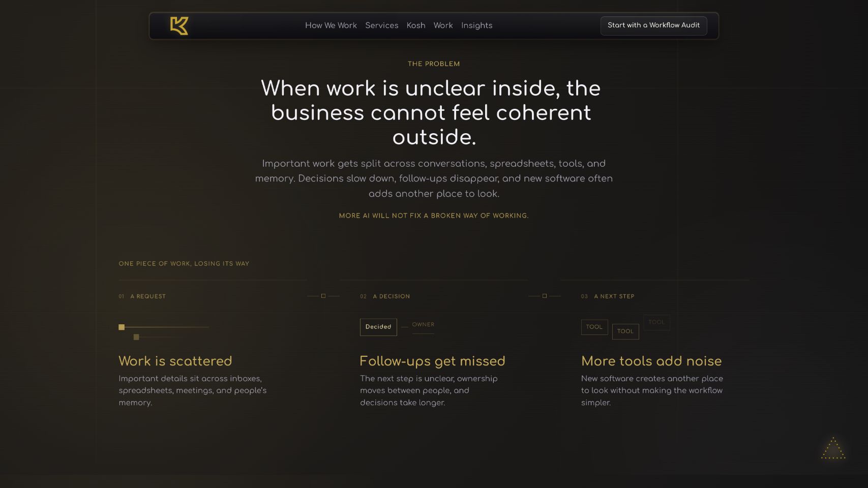Open the How We Work page

tap(331, 25)
